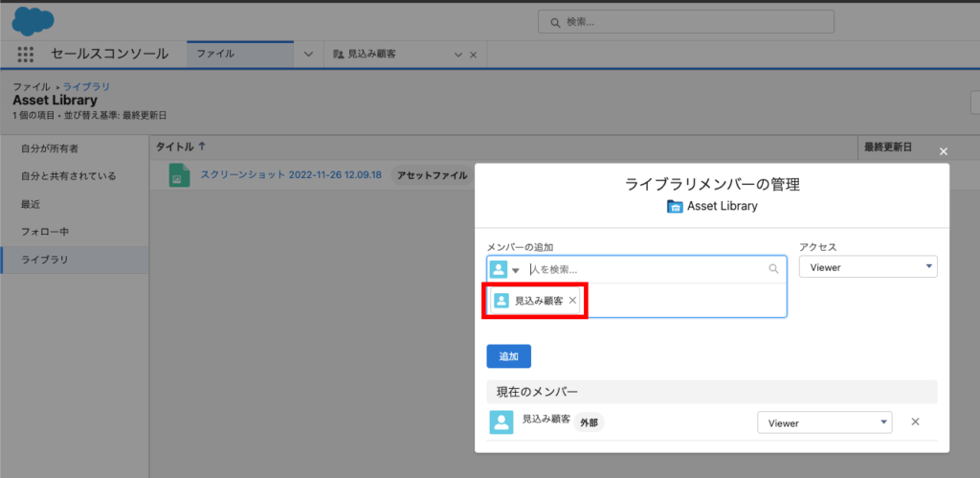Open the スクリーンショット 2022-11-26 file link
Screen dimensions: 980x478
point(290,175)
